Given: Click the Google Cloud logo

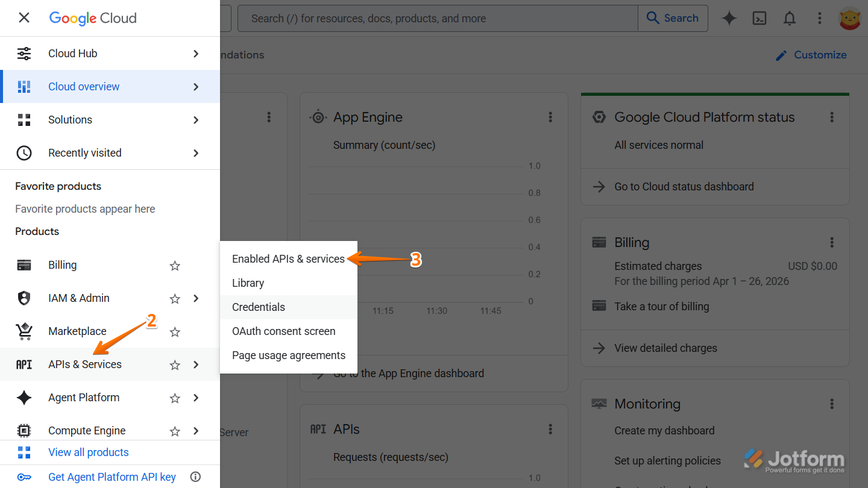Looking at the screenshot, I should point(92,18).
